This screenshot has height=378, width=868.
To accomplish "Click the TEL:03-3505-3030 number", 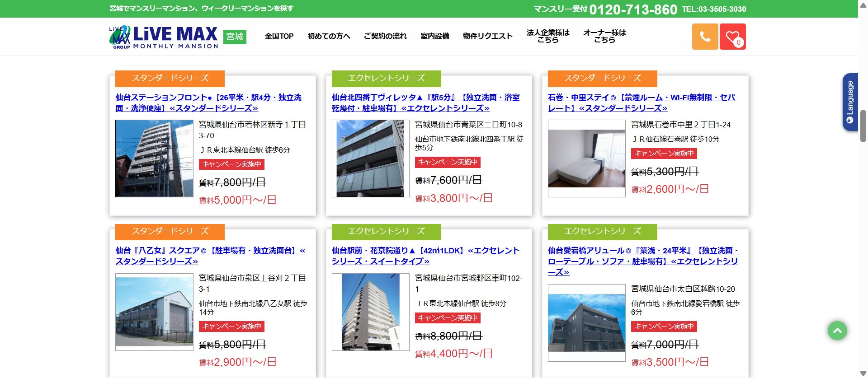I will (714, 9).
